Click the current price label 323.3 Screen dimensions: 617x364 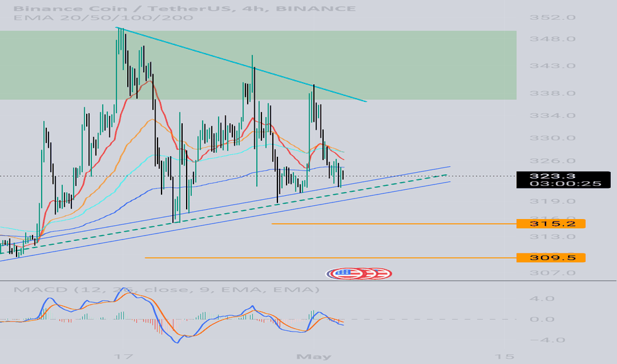(553, 176)
